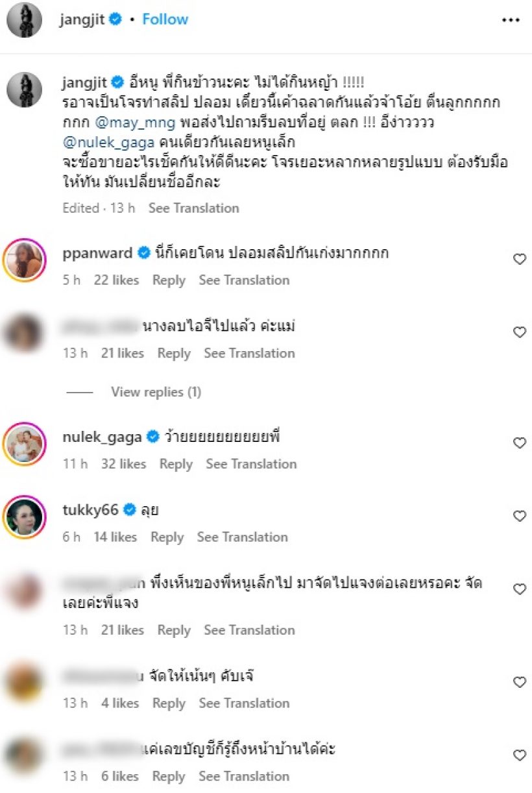Open jangjit's profile picture in the header

click(x=25, y=20)
